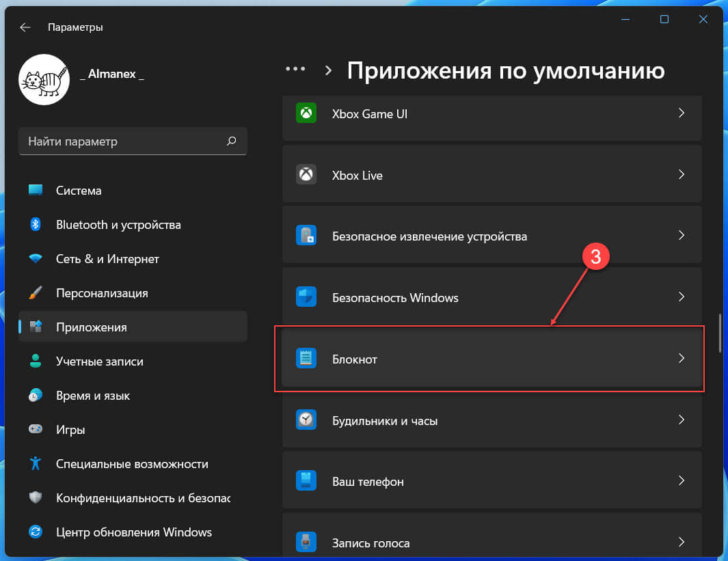Expand the Xbox Game UI row chevron
Image resolution: width=728 pixels, height=561 pixels.
coord(681,113)
